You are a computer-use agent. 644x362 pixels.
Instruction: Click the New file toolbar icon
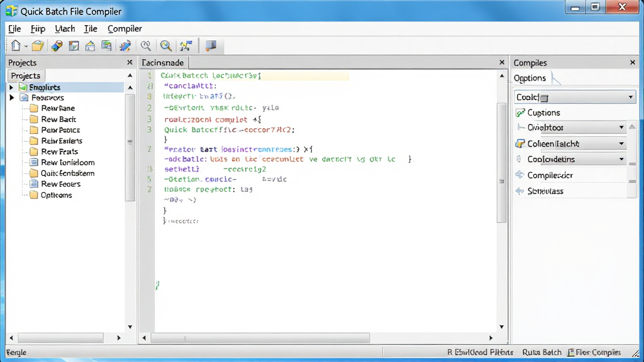16,45
